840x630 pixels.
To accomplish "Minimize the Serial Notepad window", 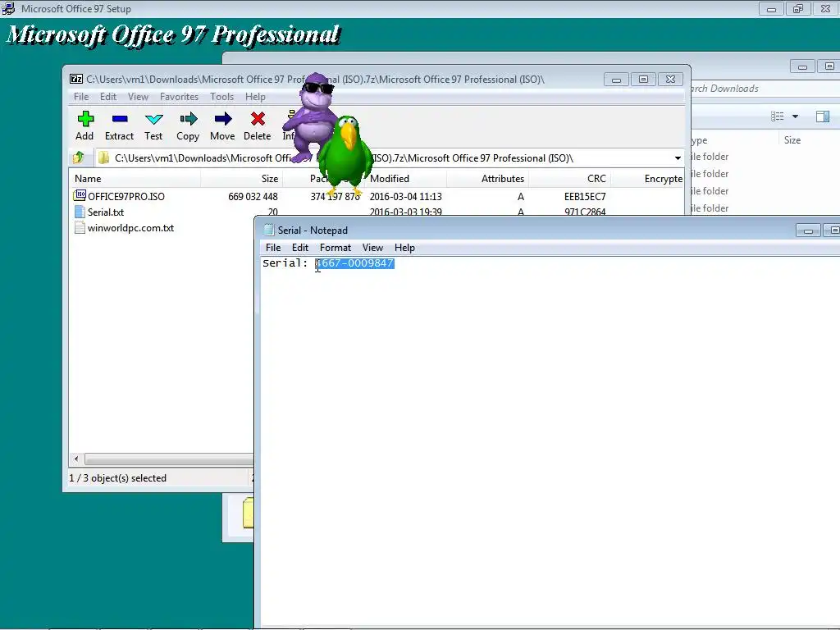I will pyautogui.click(x=808, y=231).
